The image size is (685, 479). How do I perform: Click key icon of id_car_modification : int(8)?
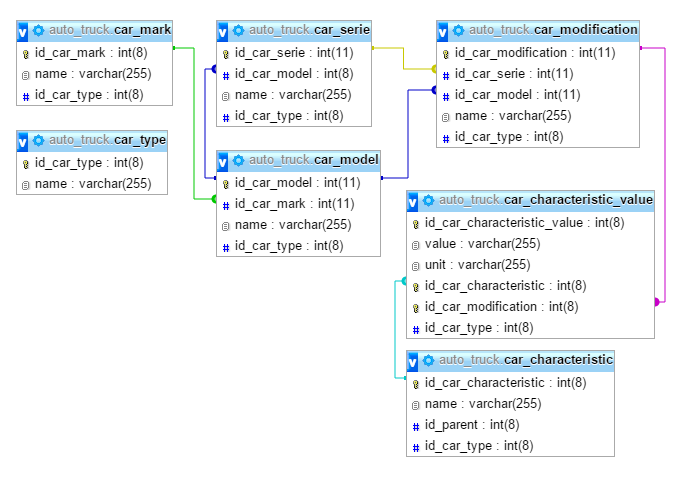point(415,308)
